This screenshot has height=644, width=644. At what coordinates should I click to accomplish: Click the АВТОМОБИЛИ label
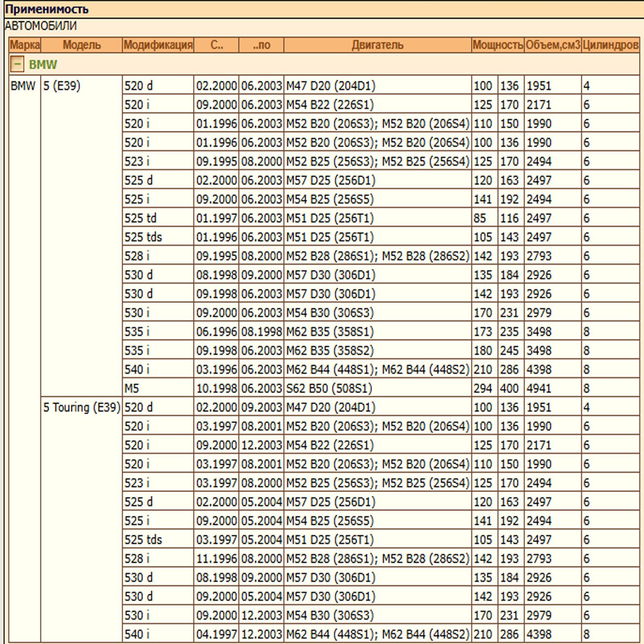tap(41, 26)
